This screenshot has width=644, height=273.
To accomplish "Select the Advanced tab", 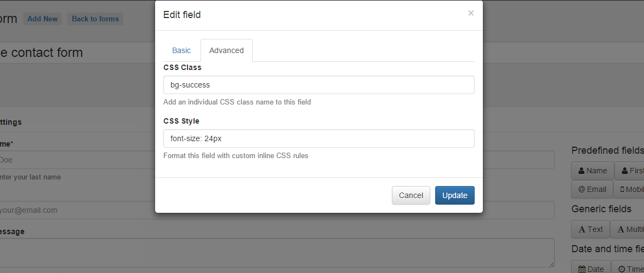I will click(226, 50).
